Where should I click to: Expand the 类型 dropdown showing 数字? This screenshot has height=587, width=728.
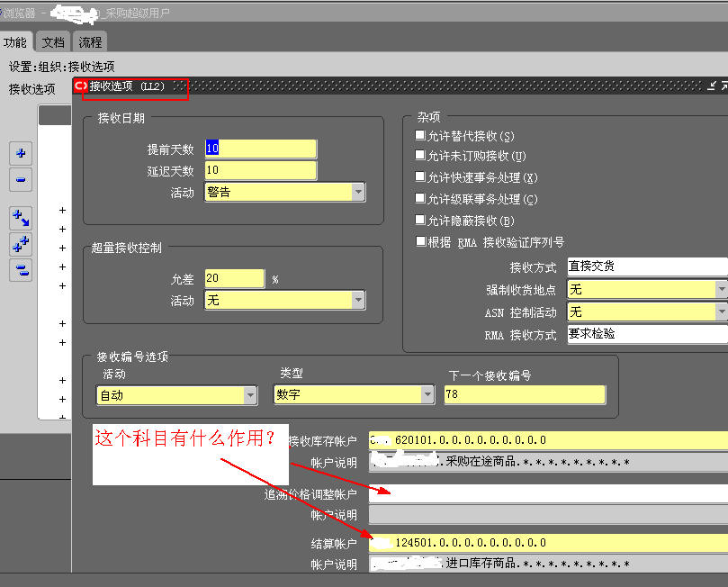point(427,395)
